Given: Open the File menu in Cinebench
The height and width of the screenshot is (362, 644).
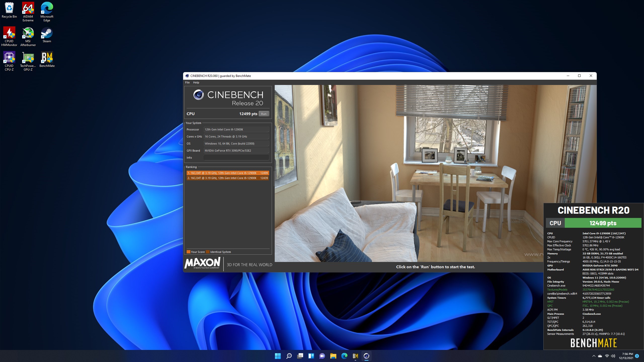Looking at the screenshot, I should [187, 82].
